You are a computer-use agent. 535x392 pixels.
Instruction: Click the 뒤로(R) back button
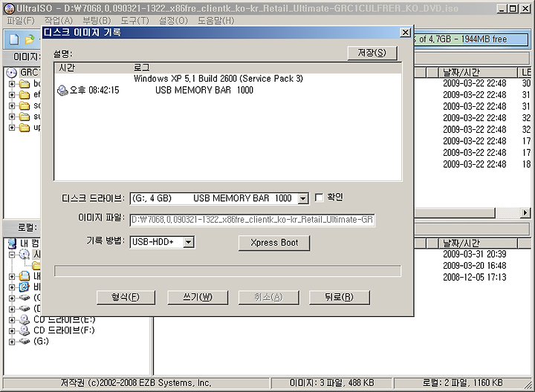click(x=339, y=297)
